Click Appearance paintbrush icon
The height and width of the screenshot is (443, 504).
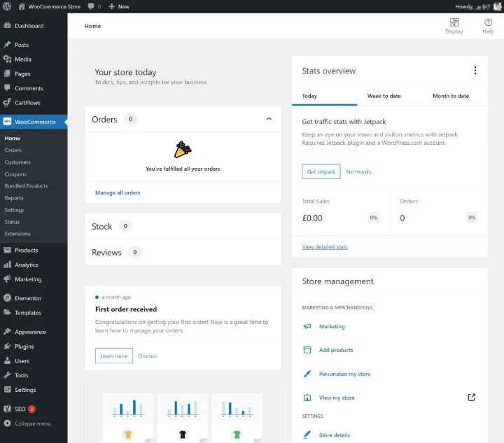[8, 332]
